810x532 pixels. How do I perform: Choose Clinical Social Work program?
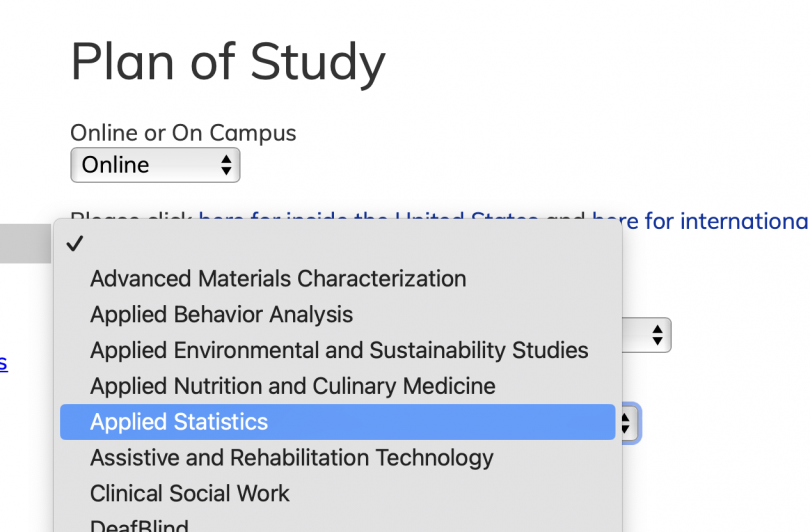click(189, 494)
